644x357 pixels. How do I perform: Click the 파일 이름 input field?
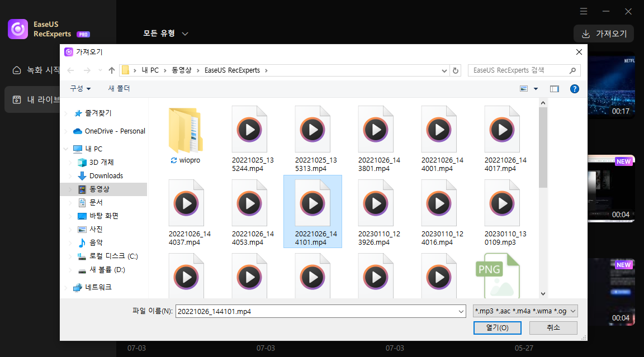pos(319,311)
